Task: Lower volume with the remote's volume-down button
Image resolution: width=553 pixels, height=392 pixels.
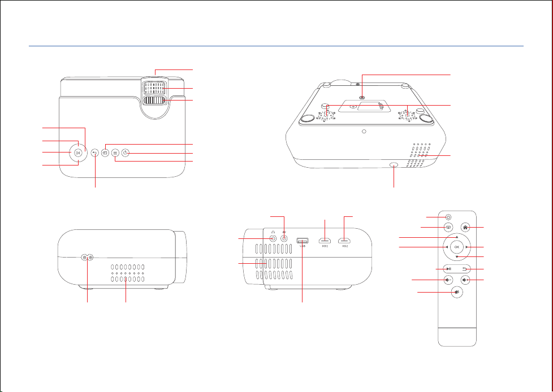Action: point(448,280)
